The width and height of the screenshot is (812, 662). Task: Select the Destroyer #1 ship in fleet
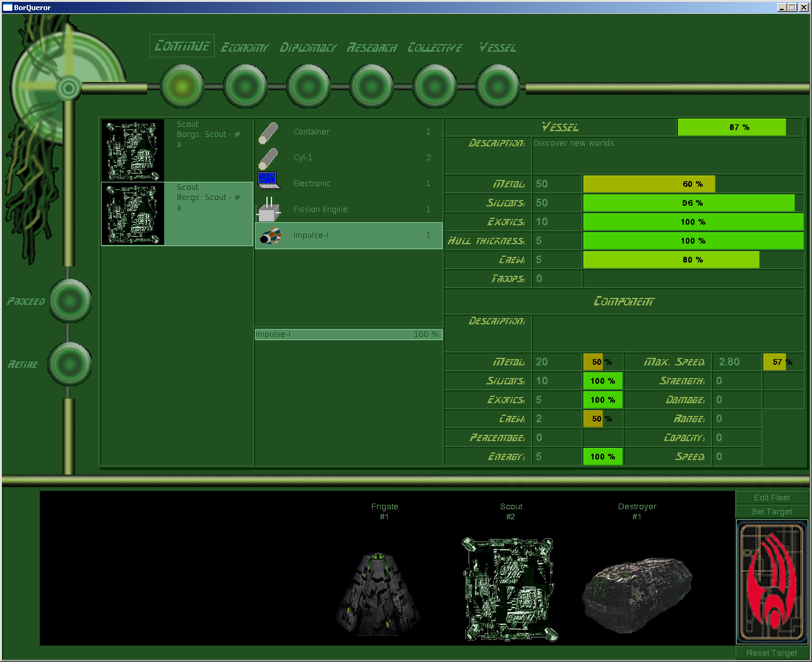click(x=637, y=587)
